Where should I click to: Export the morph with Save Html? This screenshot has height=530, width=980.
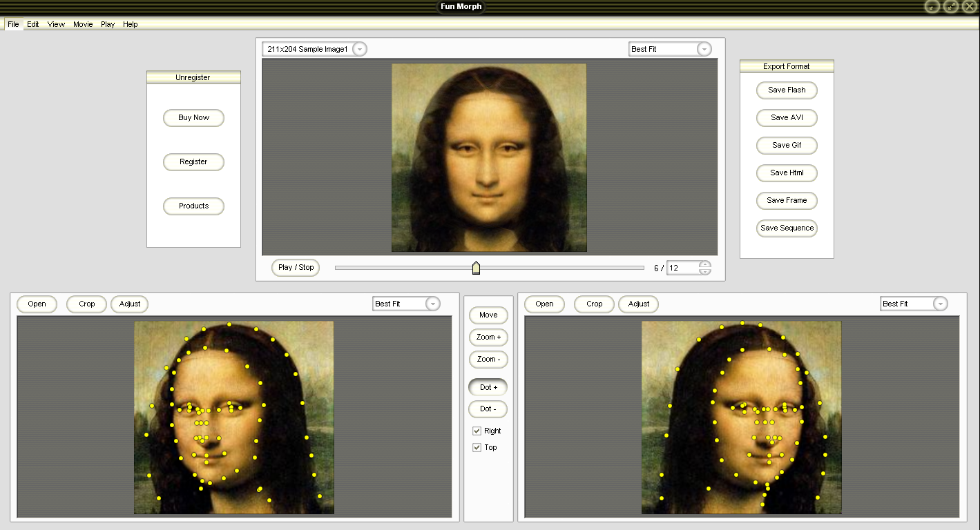coord(787,173)
